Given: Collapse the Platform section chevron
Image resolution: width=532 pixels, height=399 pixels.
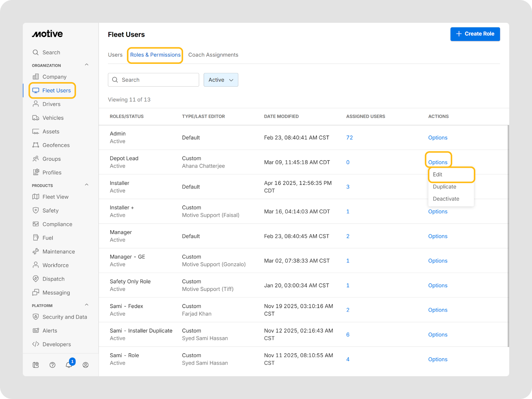Looking at the screenshot, I should 87,305.
